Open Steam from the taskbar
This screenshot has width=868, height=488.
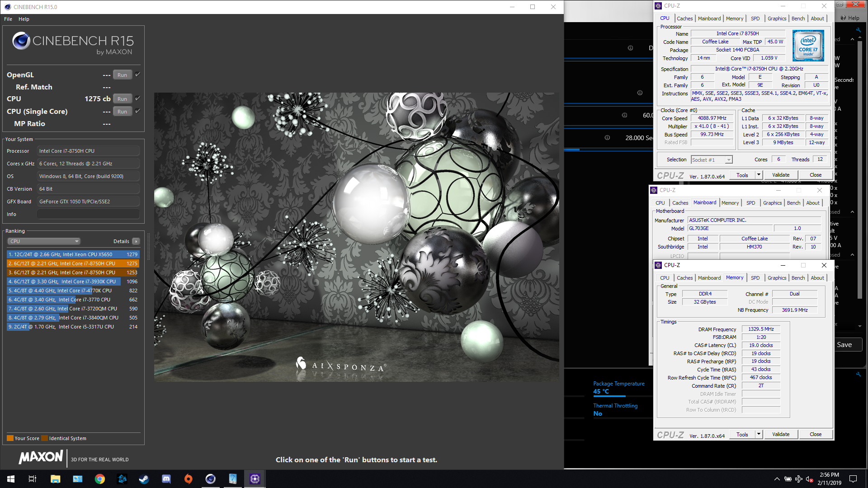144,479
